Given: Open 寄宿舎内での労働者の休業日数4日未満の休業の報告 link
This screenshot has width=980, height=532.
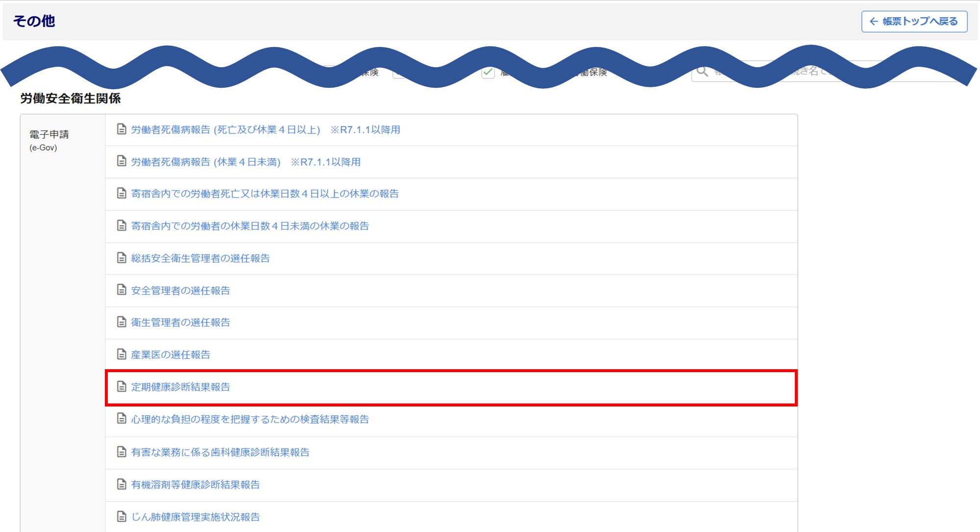Looking at the screenshot, I should [x=250, y=226].
